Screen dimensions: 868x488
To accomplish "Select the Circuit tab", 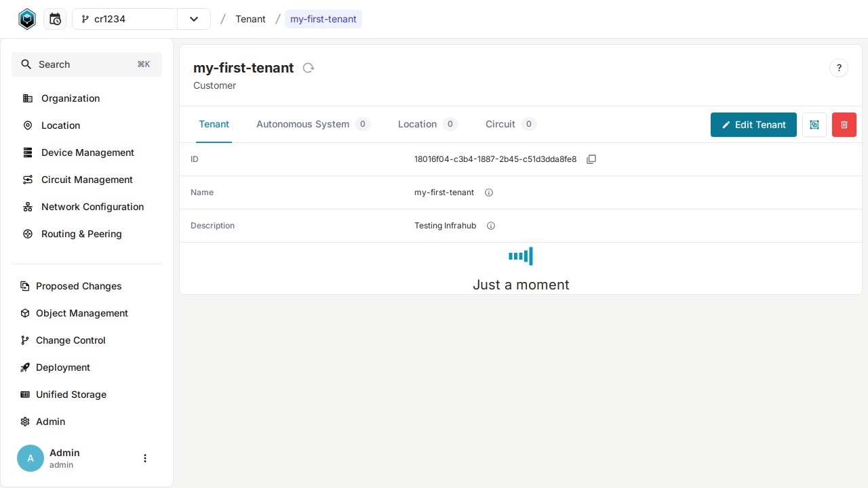I will pyautogui.click(x=499, y=124).
